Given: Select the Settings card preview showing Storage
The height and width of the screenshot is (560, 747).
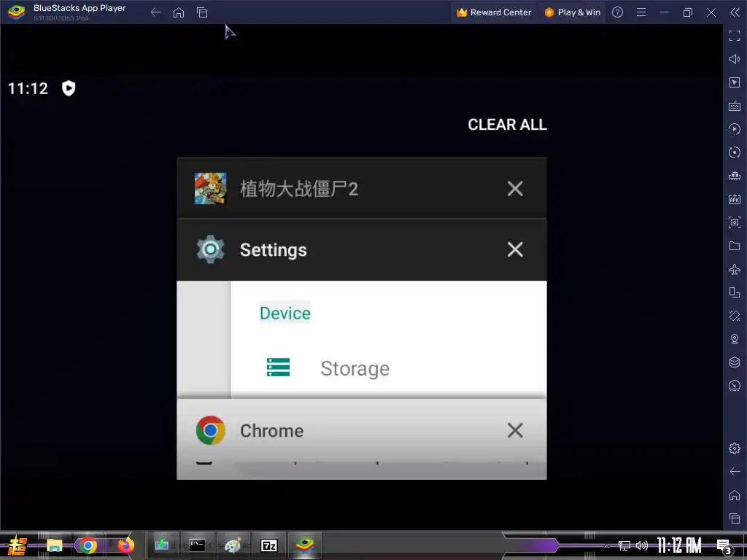Looking at the screenshot, I should pos(362,339).
